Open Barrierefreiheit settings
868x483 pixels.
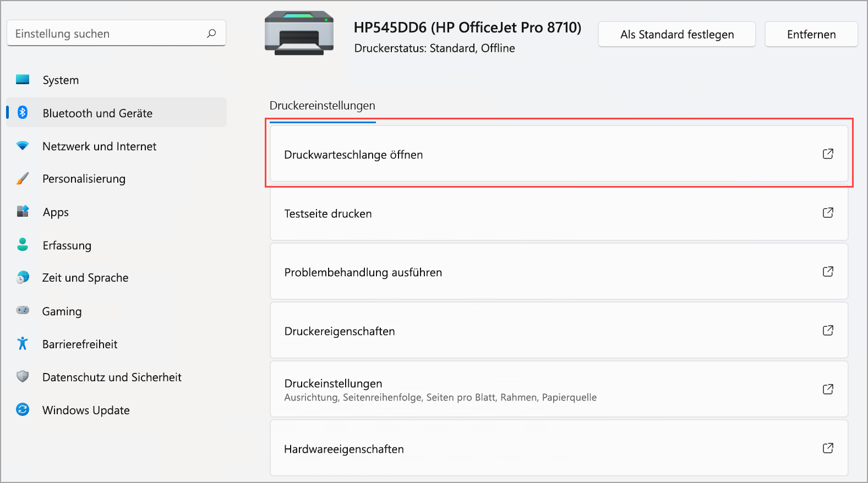(116, 344)
